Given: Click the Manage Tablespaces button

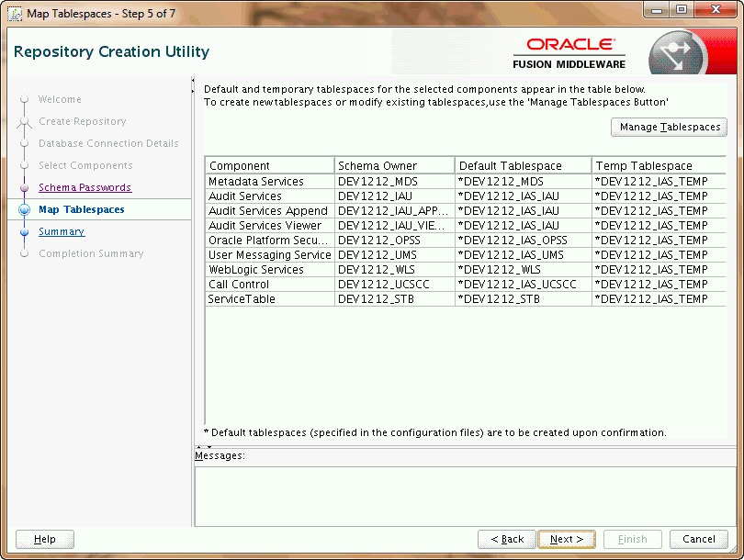Looking at the screenshot, I should pos(669,127).
